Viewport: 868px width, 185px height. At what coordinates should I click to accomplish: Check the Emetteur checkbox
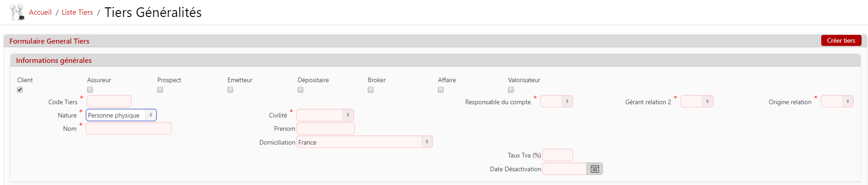pos(230,90)
